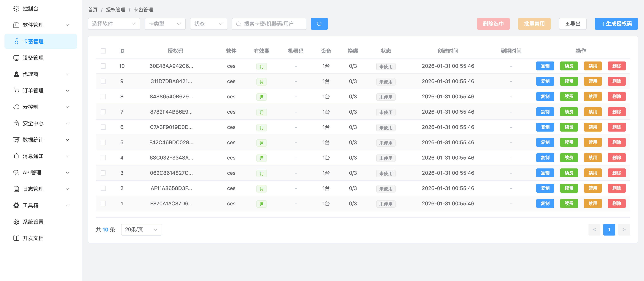Check the checkbox for row ID 8
The height and width of the screenshot is (281, 644).
point(103,97)
